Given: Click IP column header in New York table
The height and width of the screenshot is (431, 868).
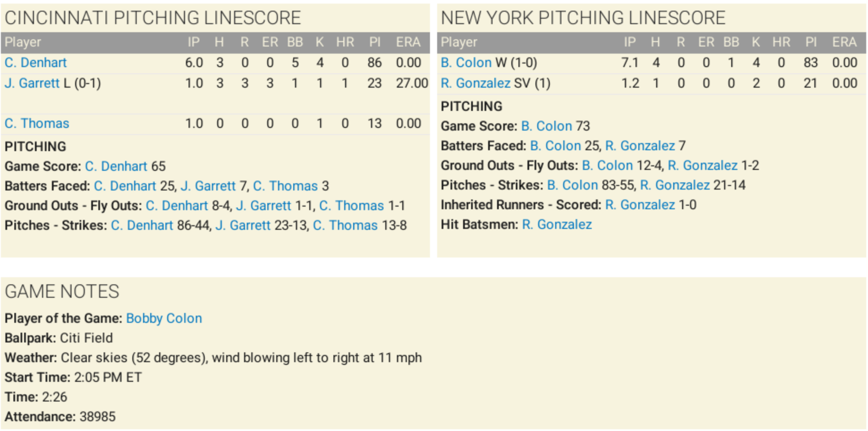Looking at the screenshot, I should pyautogui.click(x=629, y=42).
